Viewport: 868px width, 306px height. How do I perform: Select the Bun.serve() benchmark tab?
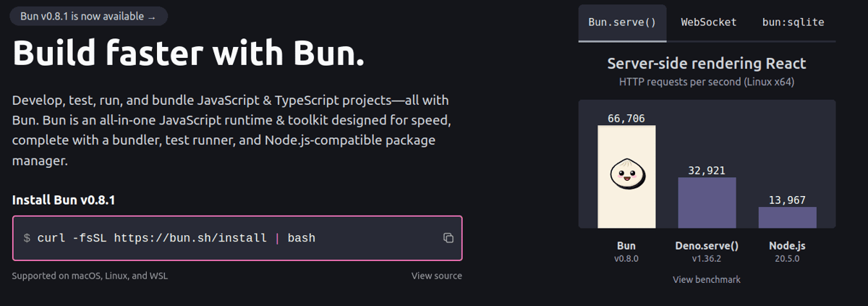[622, 22]
